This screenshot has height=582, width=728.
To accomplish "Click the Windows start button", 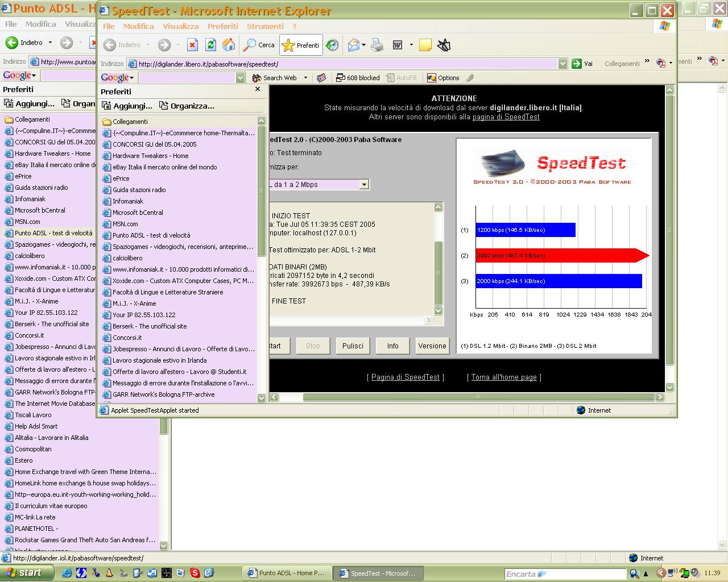I will (x=27, y=573).
